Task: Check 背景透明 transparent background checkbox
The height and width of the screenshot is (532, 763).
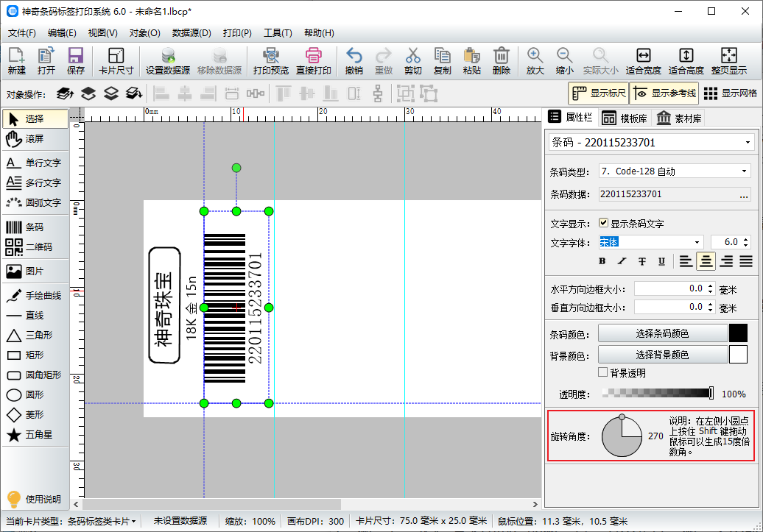Action: (x=603, y=372)
